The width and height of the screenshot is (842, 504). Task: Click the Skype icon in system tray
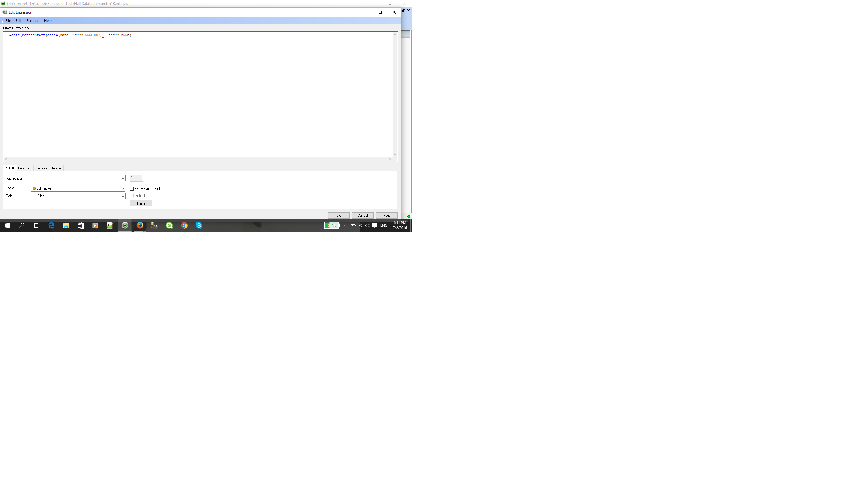(199, 225)
